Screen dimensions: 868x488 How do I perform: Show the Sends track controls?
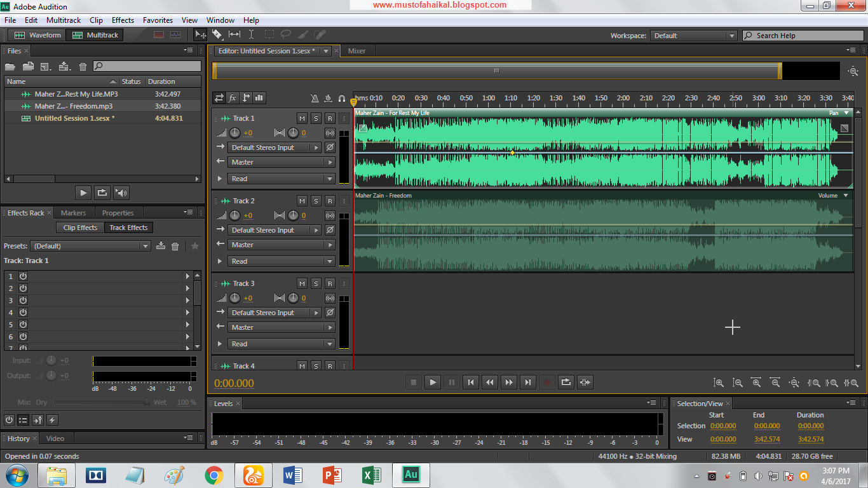pyautogui.click(x=246, y=98)
